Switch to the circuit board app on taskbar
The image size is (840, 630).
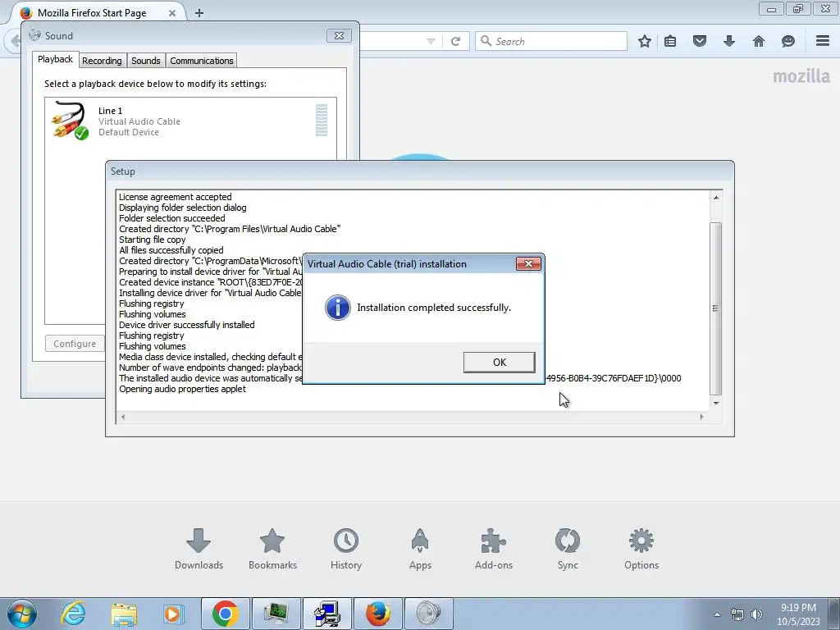click(276, 614)
